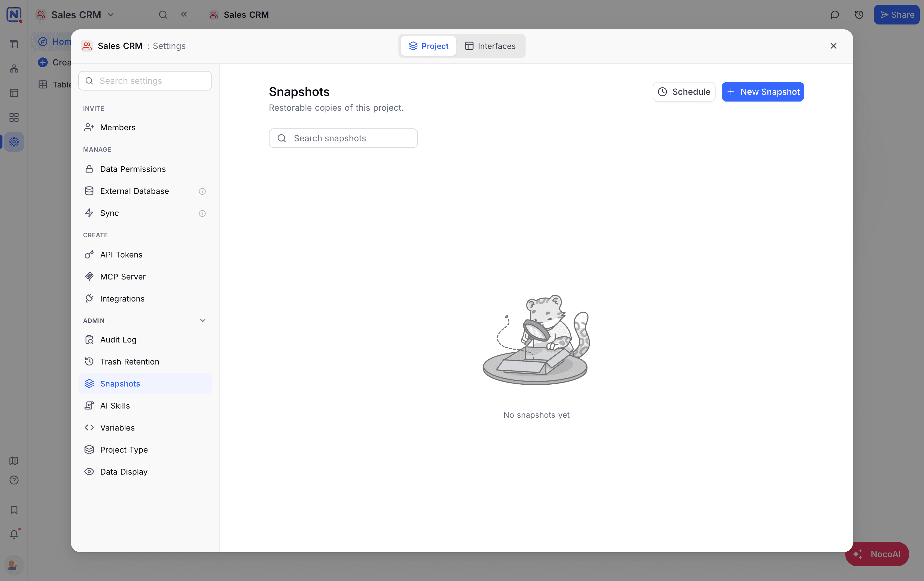Click the bookmark icon in left rail
The height and width of the screenshot is (581, 924).
pyautogui.click(x=14, y=510)
